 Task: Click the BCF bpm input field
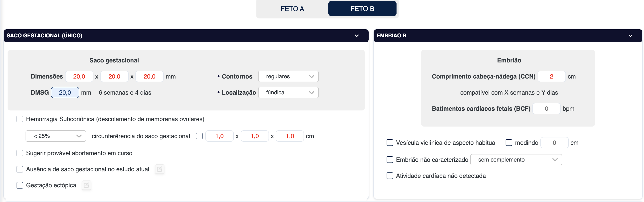[x=546, y=109]
